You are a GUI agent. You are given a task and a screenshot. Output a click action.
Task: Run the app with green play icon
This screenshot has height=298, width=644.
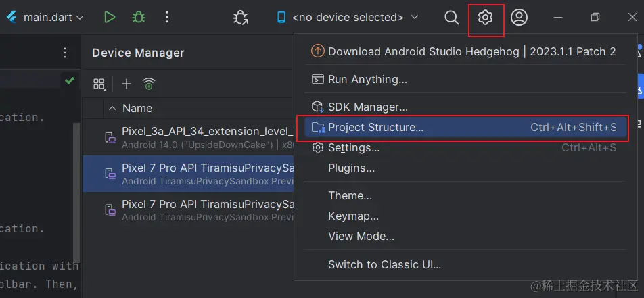[x=110, y=18]
